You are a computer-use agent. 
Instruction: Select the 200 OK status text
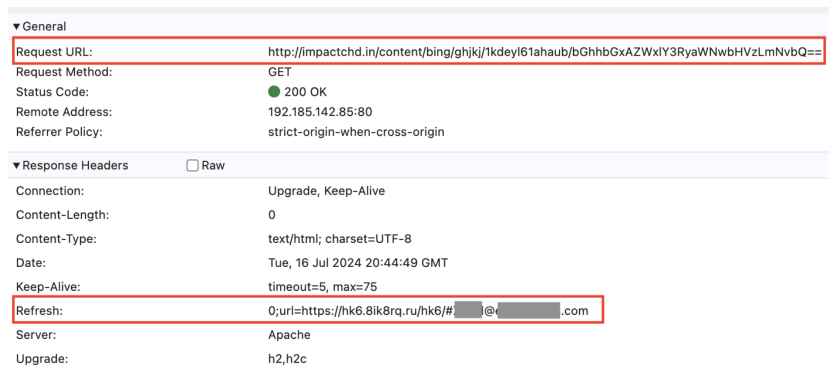coord(305,92)
